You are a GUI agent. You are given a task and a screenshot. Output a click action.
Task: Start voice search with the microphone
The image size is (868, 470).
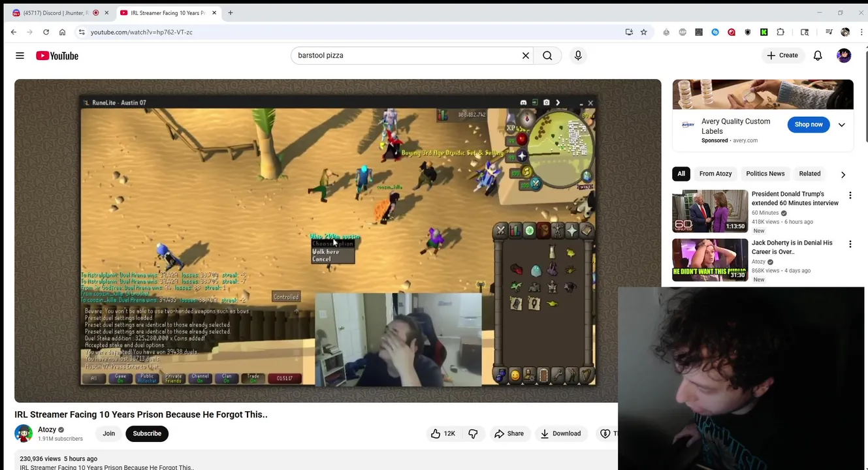[x=578, y=55]
